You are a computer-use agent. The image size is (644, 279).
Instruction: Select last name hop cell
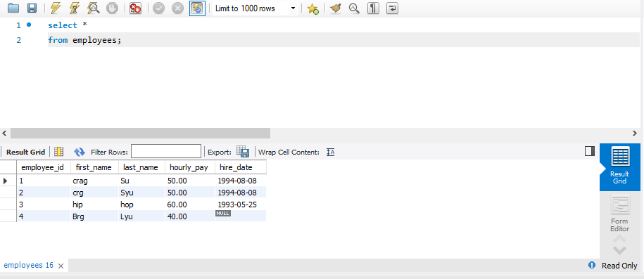tap(141, 205)
